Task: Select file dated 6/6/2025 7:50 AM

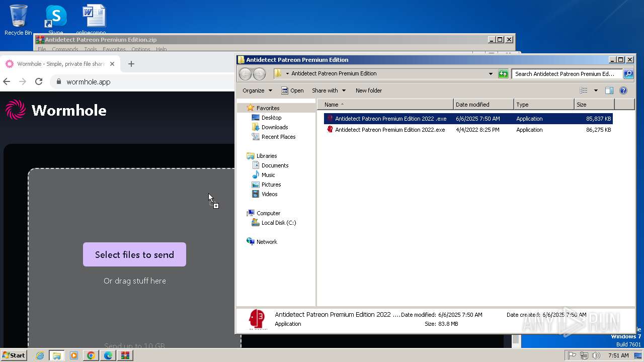Action: (468, 119)
